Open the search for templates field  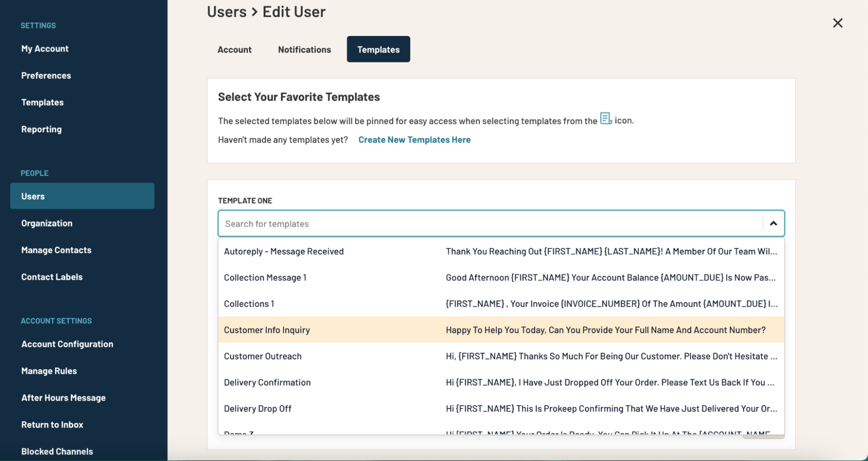[454, 223]
